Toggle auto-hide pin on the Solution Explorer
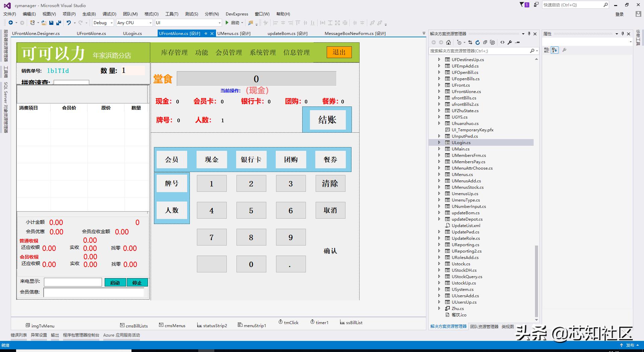Image resolution: width=644 pixels, height=352 pixels. point(528,34)
